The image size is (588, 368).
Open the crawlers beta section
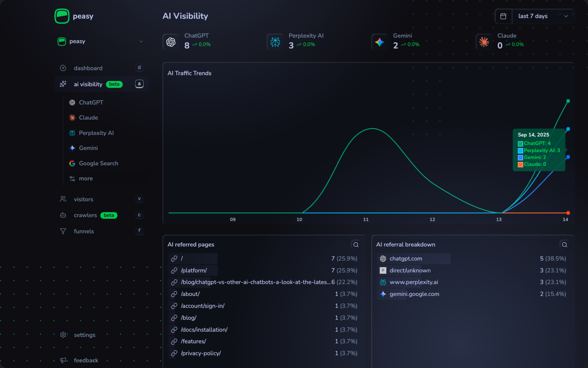point(85,215)
